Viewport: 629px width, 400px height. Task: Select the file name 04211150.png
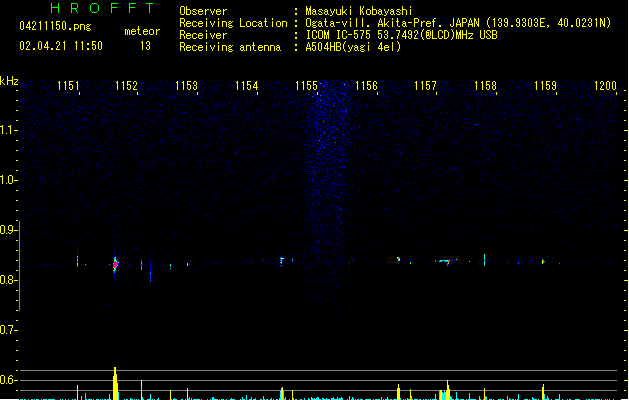pyautogui.click(x=55, y=26)
